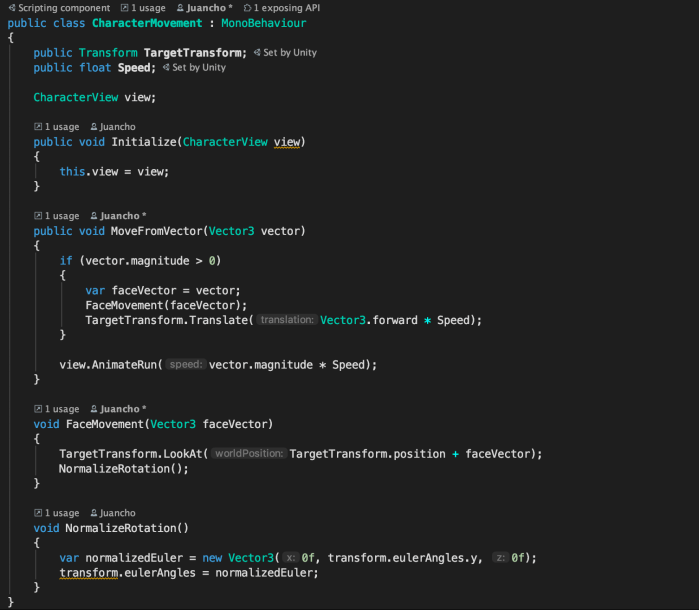This screenshot has width=699, height=610.
Task: Show usages of the MoveFromVector method
Action: (x=56, y=216)
